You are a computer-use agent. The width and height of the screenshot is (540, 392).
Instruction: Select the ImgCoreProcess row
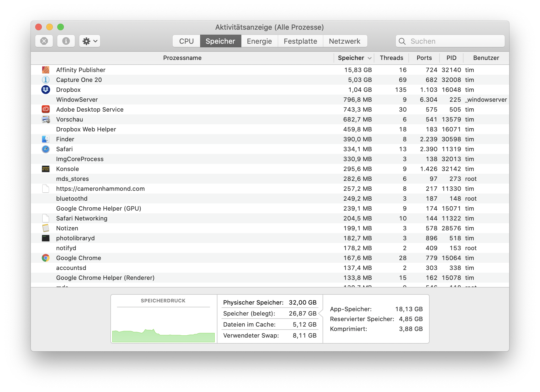coord(270,159)
